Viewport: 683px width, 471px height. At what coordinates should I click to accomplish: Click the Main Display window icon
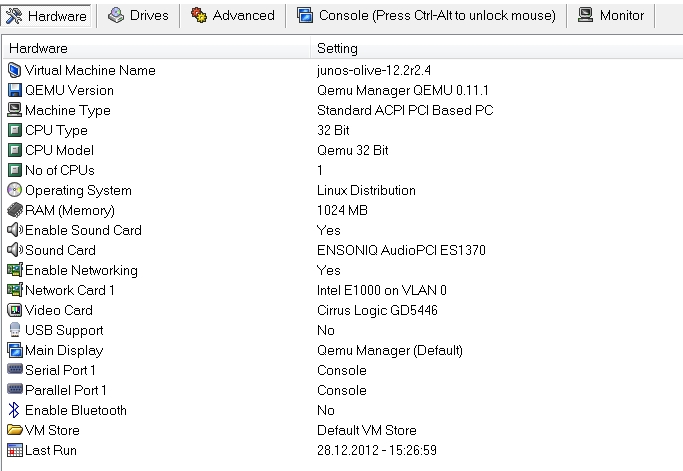14,350
